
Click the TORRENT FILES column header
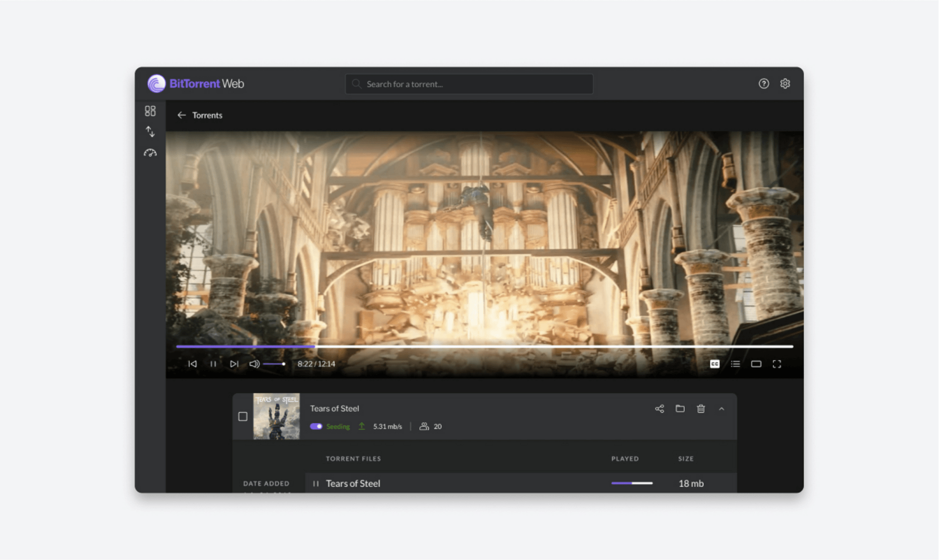click(353, 458)
